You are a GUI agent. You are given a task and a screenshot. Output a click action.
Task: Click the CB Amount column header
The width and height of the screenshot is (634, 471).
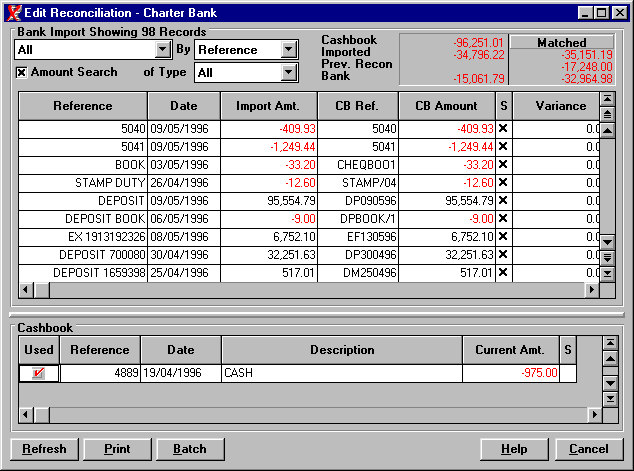point(447,106)
